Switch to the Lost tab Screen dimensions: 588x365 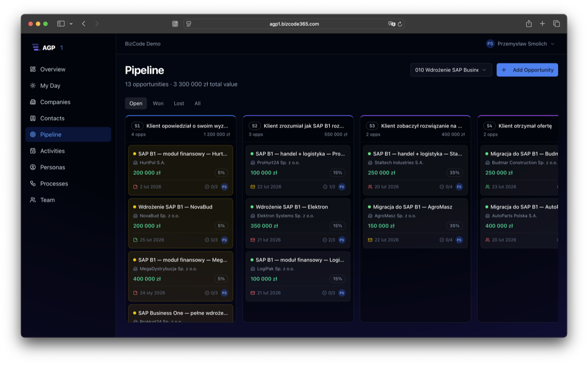click(x=178, y=103)
